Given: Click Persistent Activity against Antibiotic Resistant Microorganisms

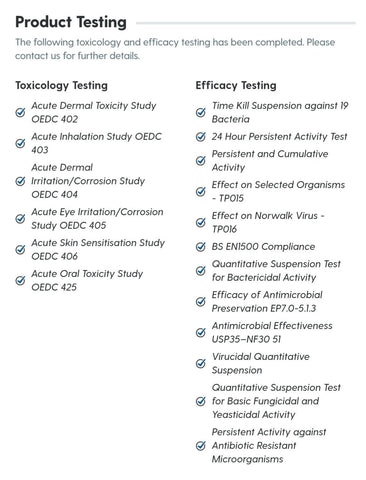Looking at the screenshot, I should 269,445.
